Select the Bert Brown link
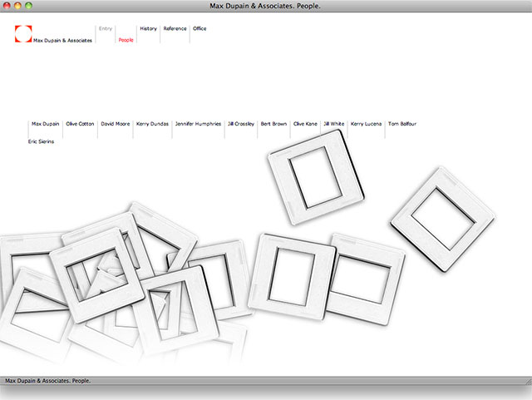Screen dimensions: 532x400 pos(273,124)
